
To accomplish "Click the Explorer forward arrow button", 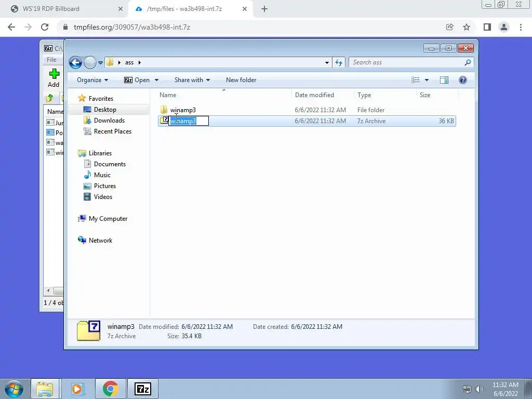I will click(90, 62).
